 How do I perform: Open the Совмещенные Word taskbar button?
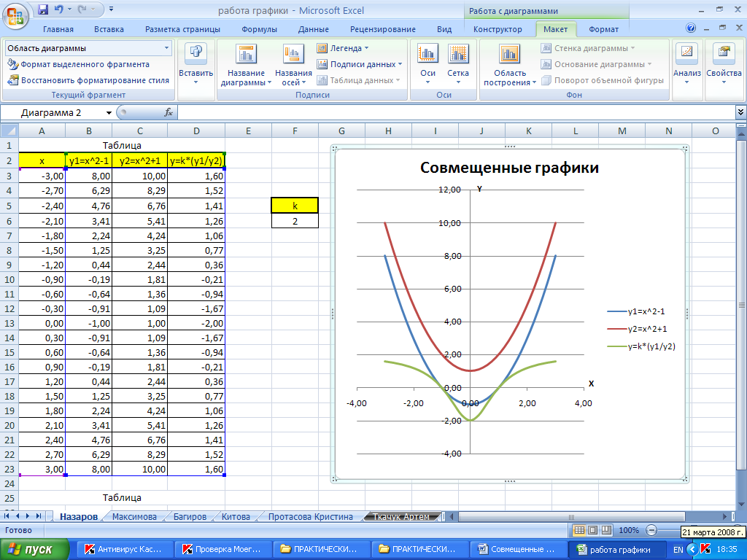pos(519,549)
